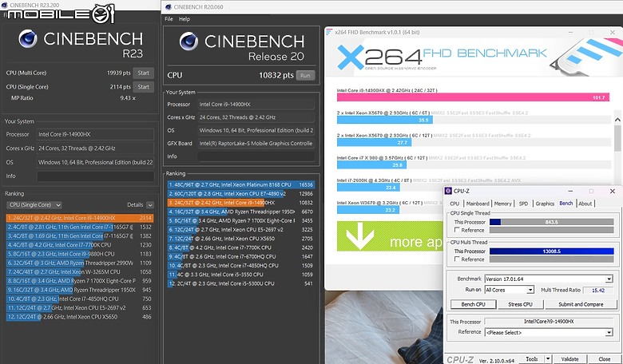
Task: Click the Info field in Cinebench R23
Action: [95, 176]
